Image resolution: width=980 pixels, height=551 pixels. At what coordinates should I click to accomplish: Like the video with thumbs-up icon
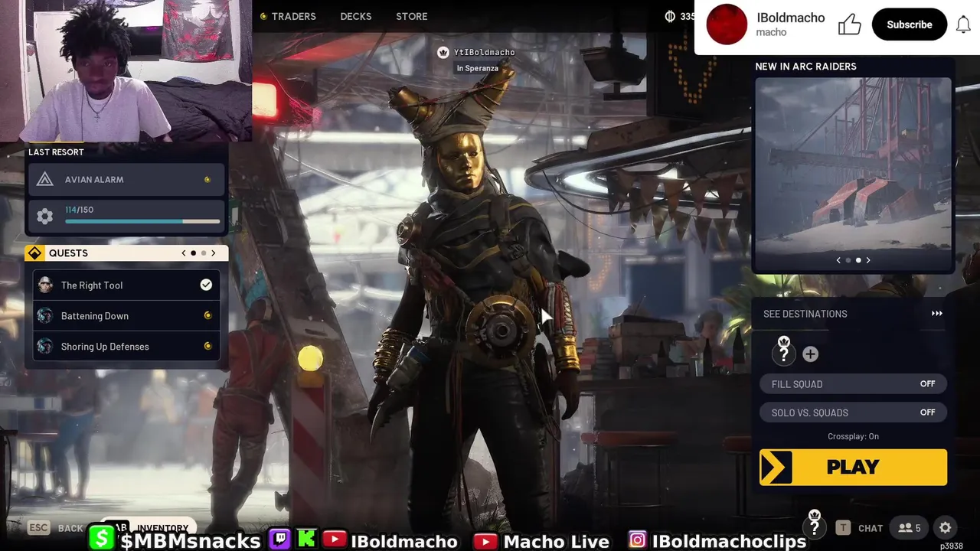click(849, 24)
